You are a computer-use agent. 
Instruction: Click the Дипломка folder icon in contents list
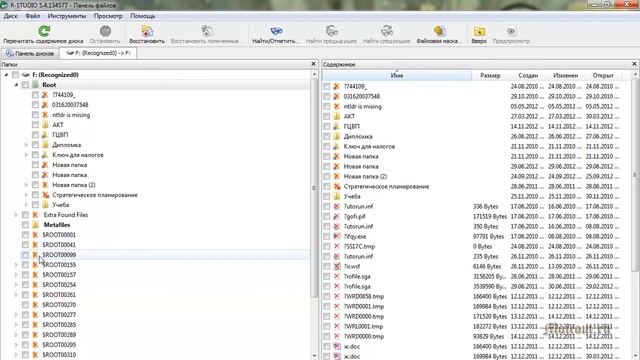(337, 136)
